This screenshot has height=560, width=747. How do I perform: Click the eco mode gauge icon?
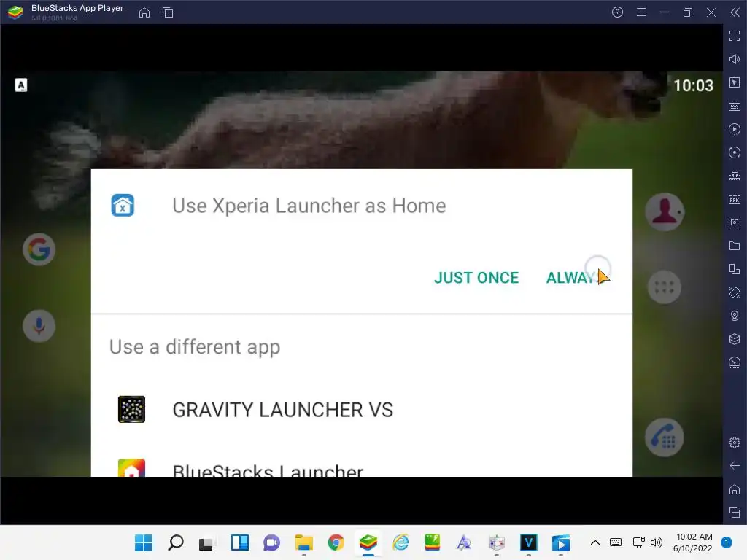tap(735, 362)
